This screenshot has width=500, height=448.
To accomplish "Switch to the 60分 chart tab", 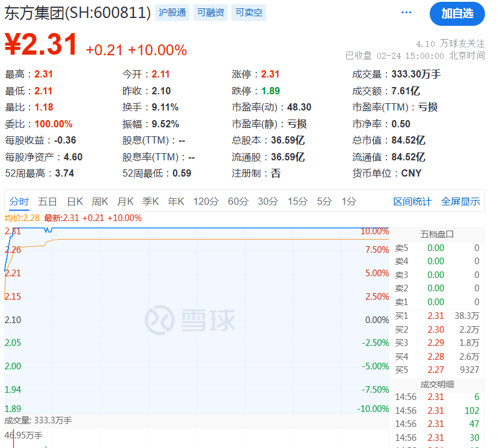I will (x=238, y=201).
